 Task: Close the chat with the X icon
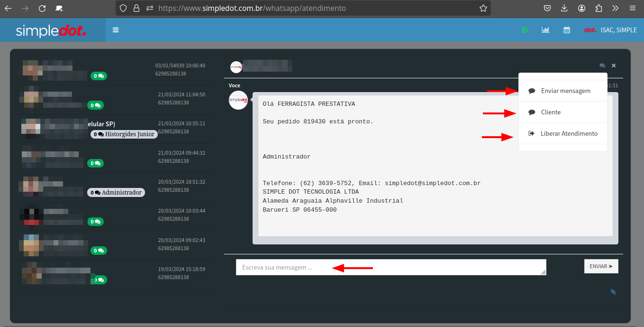click(x=614, y=65)
